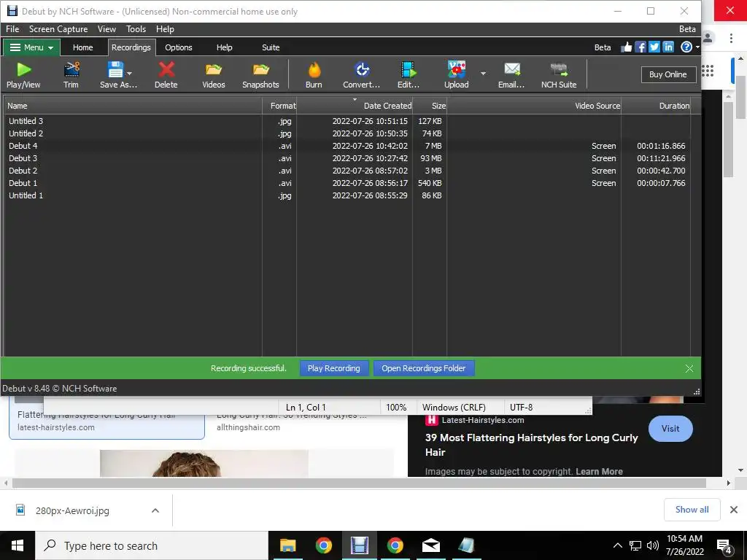
Task: Click the Windows taskbar search box
Action: tap(152, 545)
